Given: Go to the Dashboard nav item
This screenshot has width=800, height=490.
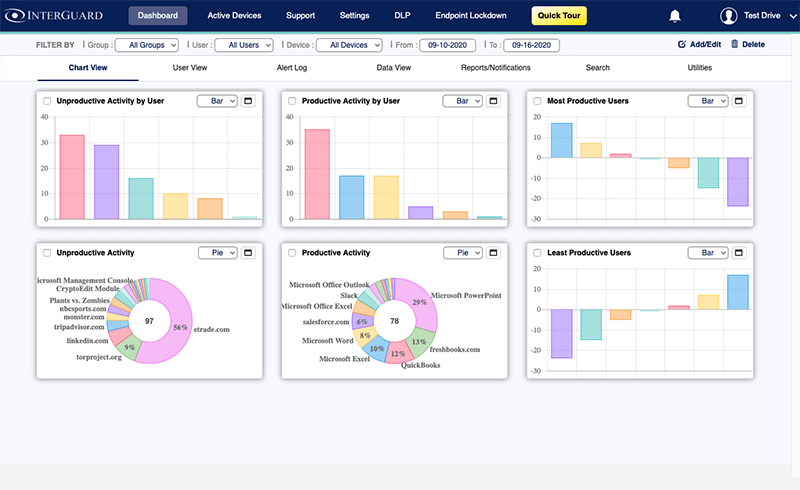Looking at the screenshot, I should [x=158, y=16].
